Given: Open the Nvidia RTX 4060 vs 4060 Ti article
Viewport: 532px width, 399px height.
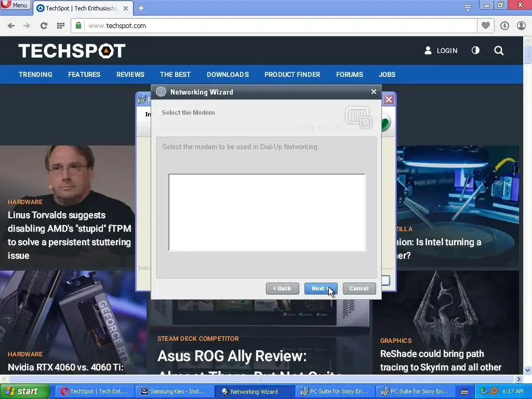Looking at the screenshot, I should click(x=65, y=367).
